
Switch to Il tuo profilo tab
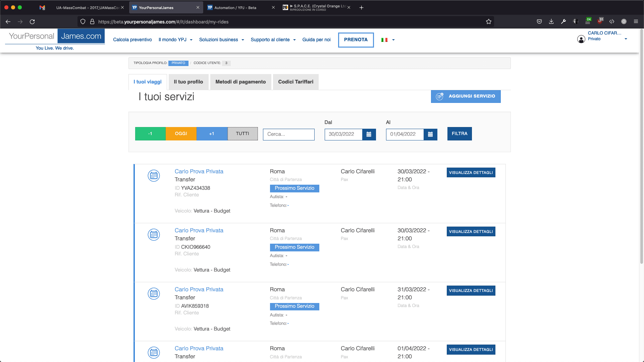188,82
